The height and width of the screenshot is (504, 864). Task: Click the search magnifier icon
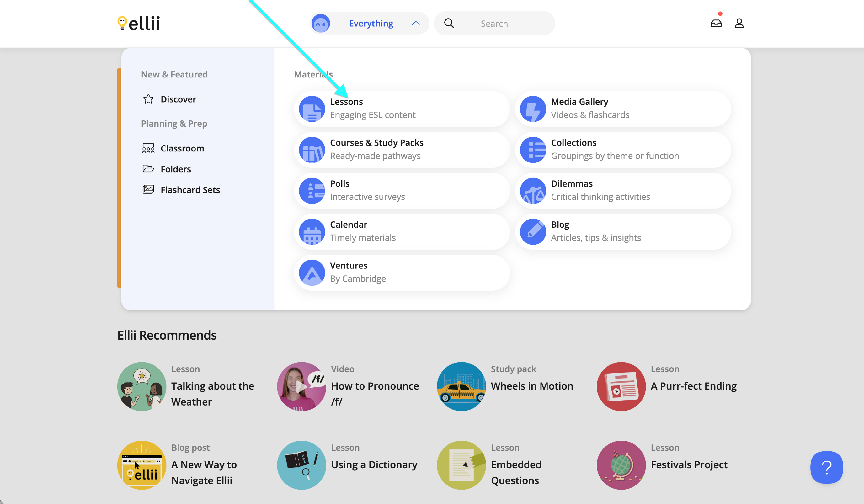[x=449, y=23]
